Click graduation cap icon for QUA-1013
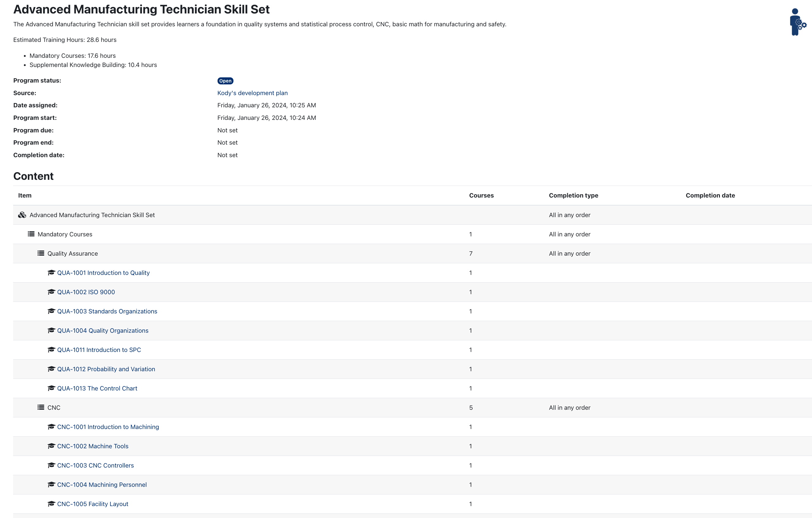Viewport: 812px width, 518px height. coord(51,388)
